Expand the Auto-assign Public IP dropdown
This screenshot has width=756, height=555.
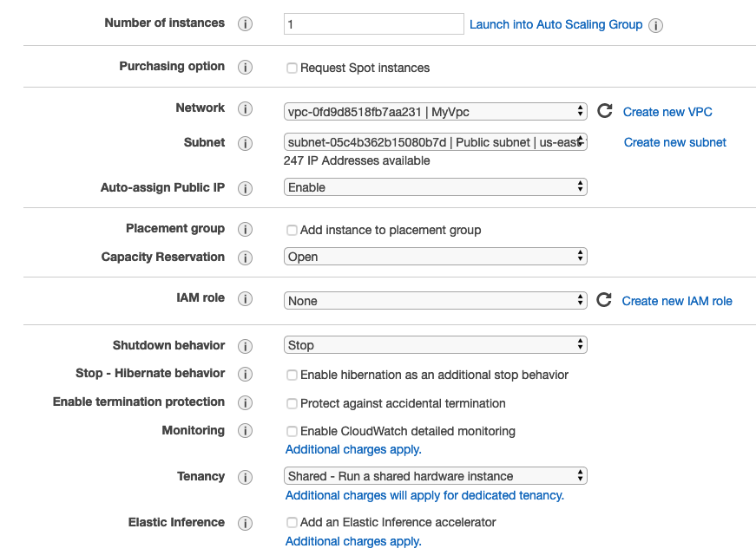[435, 187]
